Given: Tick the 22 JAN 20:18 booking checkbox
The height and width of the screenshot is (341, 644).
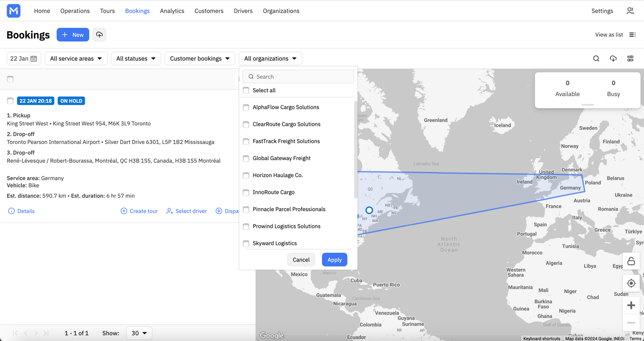Looking at the screenshot, I should point(10,101).
